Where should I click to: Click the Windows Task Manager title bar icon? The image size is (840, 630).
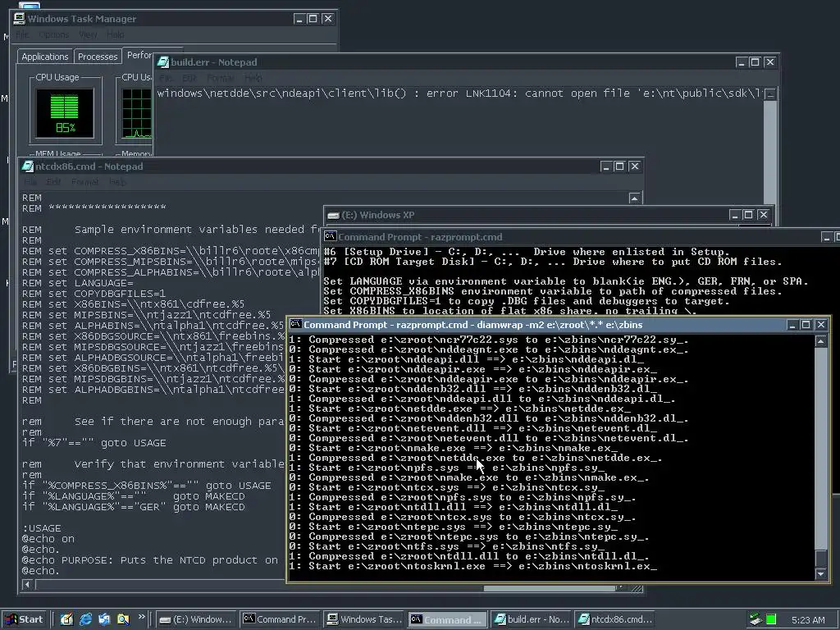pos(20,19)
